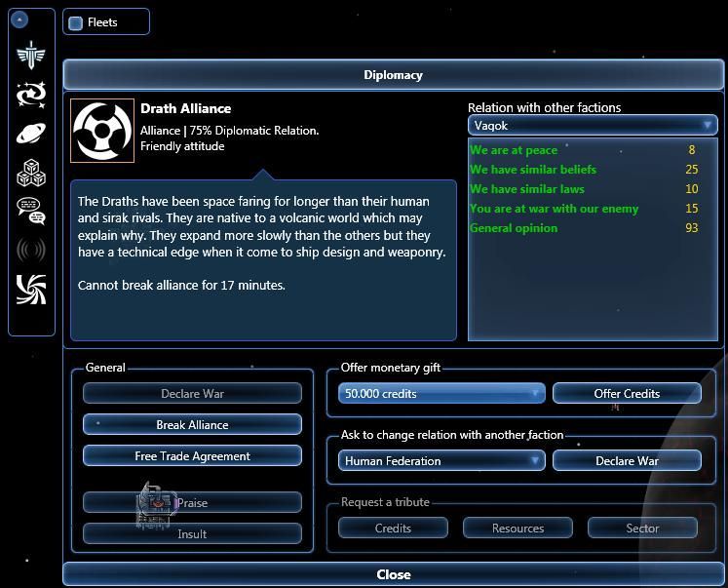The width and height of the screenshot is (728, 588).
Task: Click the Insult button
Action: (192, 533)
